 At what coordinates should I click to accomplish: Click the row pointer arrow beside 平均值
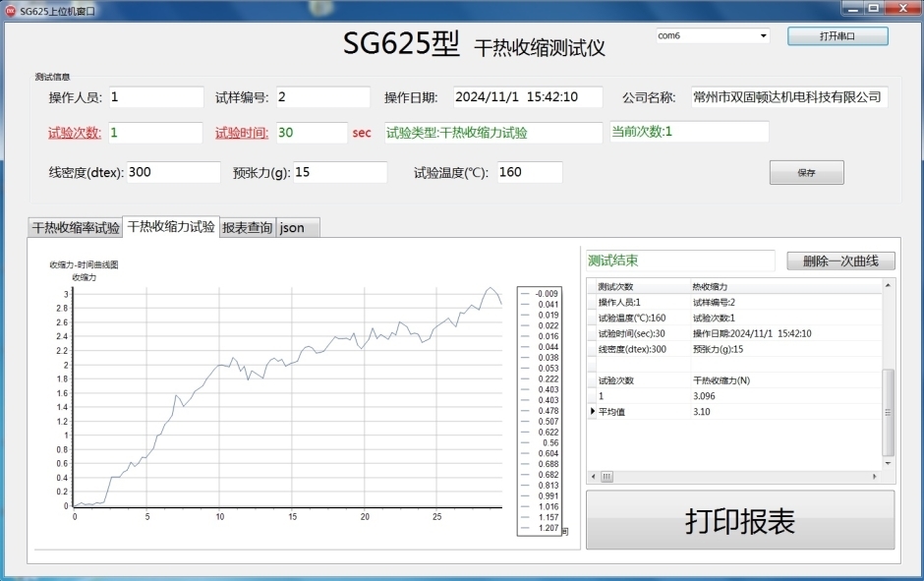(x=592, y=412)
